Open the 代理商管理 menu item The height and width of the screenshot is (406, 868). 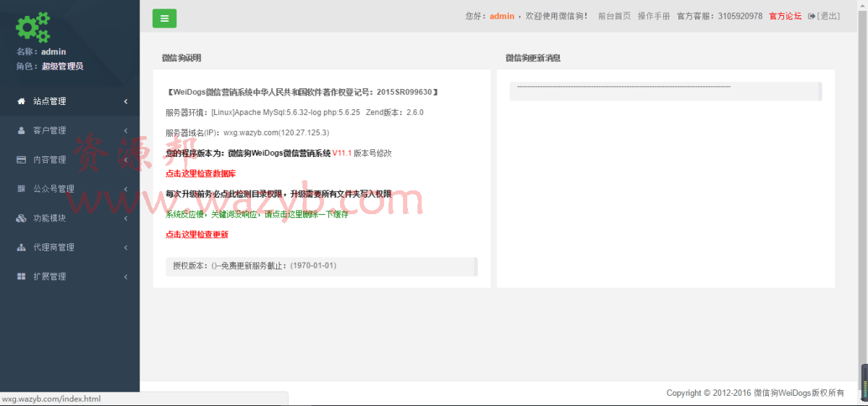click(x=69, y=248)
